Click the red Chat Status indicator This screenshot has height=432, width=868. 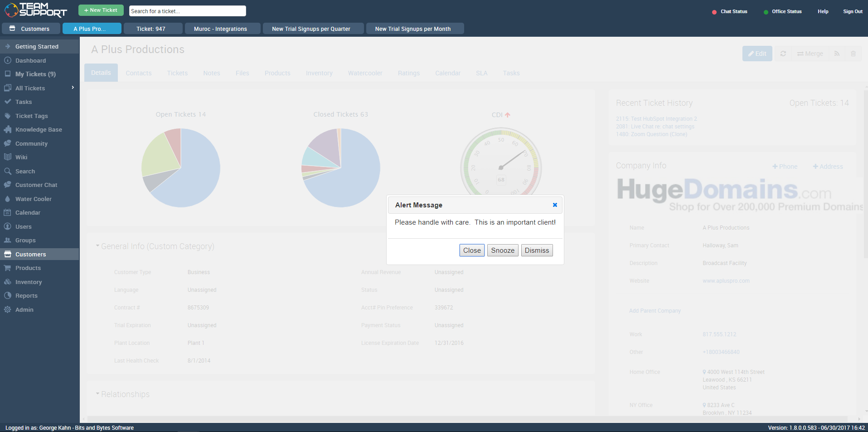714,12
